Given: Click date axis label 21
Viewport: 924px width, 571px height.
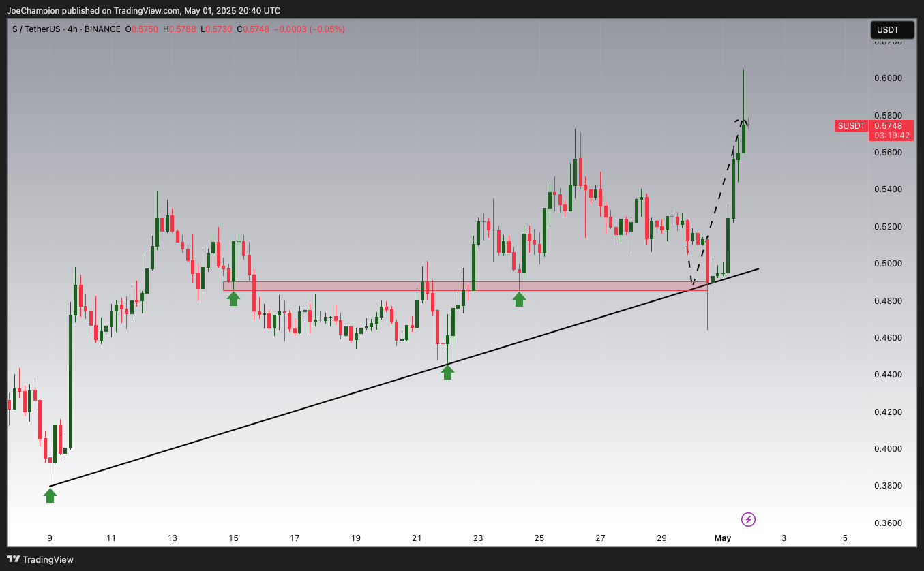Looking at the screenshot, I should [417, 538].
